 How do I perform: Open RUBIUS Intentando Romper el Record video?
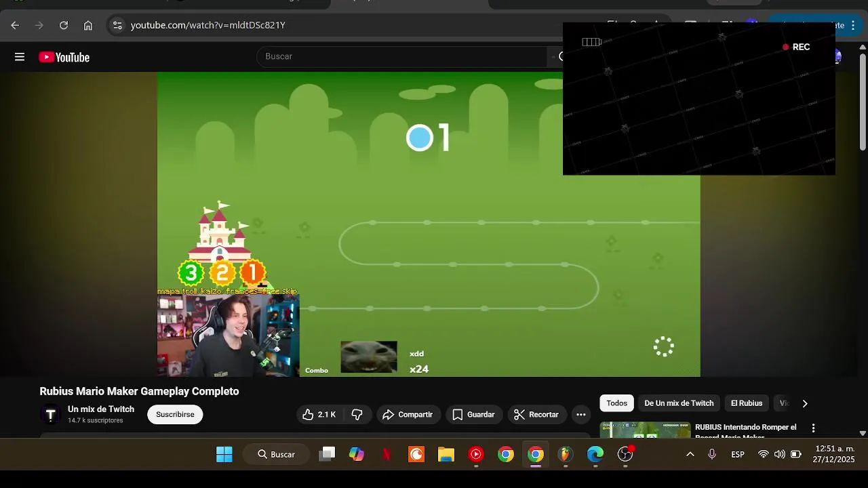[746, 431]
